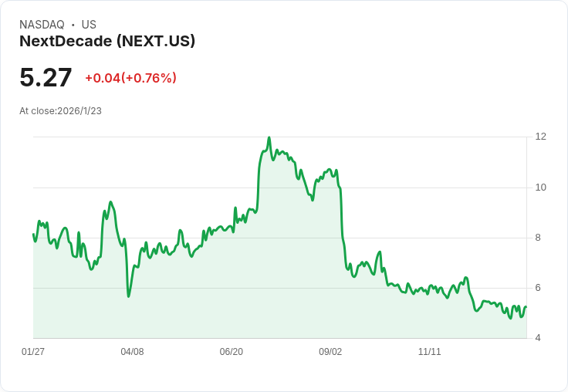This screenshot has width=568, height=392.
Task: Click the chart's highest peak near 12
Action: coord(269,138)
